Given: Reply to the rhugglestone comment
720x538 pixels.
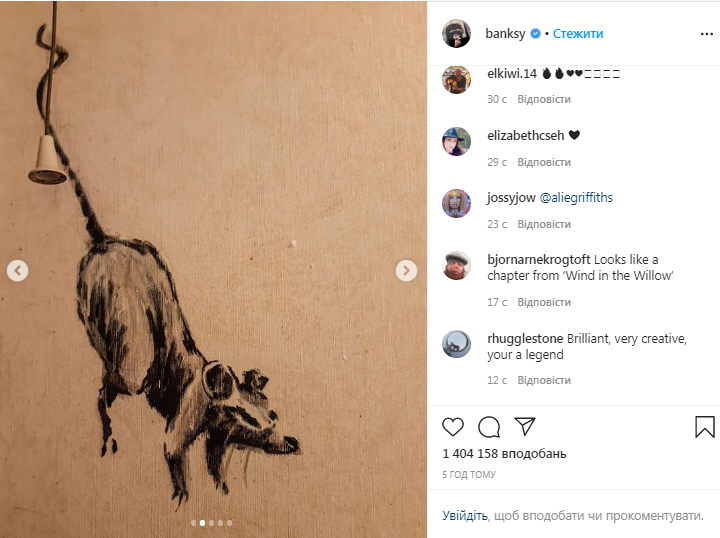Looking at the screenshot, I should [x=544, y=380].
